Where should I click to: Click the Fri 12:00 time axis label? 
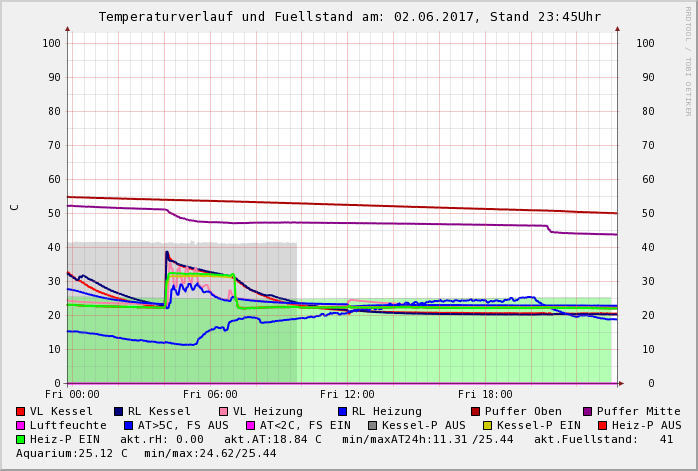pyautogui.click(x=347, y=395)
